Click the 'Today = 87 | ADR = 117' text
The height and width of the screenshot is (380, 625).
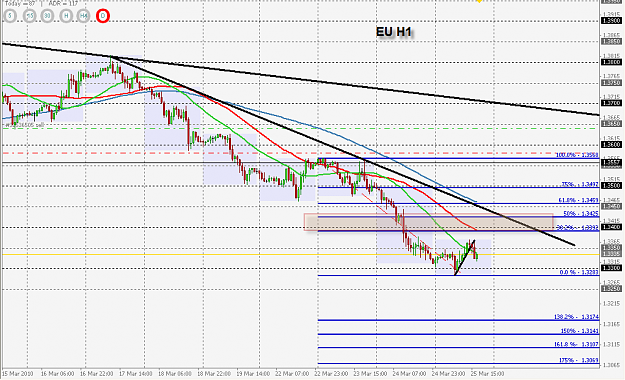tap(41, 4)
